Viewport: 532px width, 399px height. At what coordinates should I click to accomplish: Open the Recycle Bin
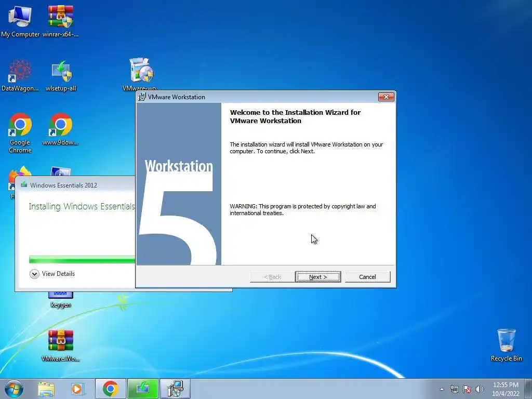[506, 345]
